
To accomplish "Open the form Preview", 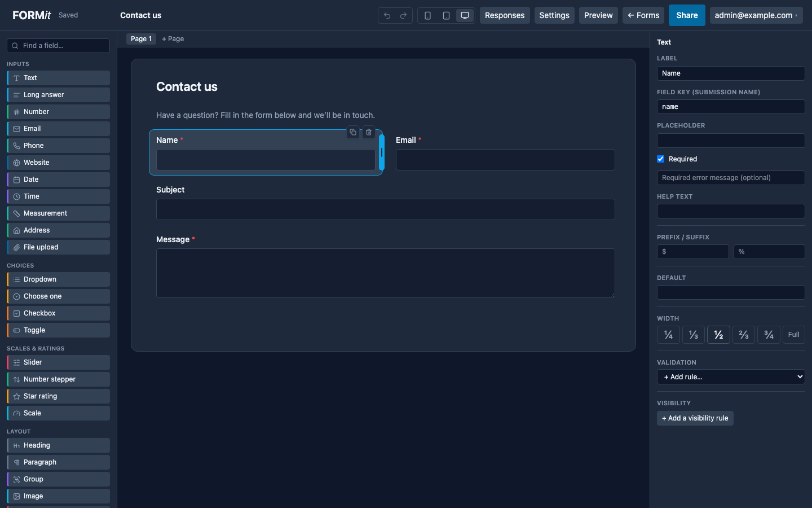I will coord(598,15).
